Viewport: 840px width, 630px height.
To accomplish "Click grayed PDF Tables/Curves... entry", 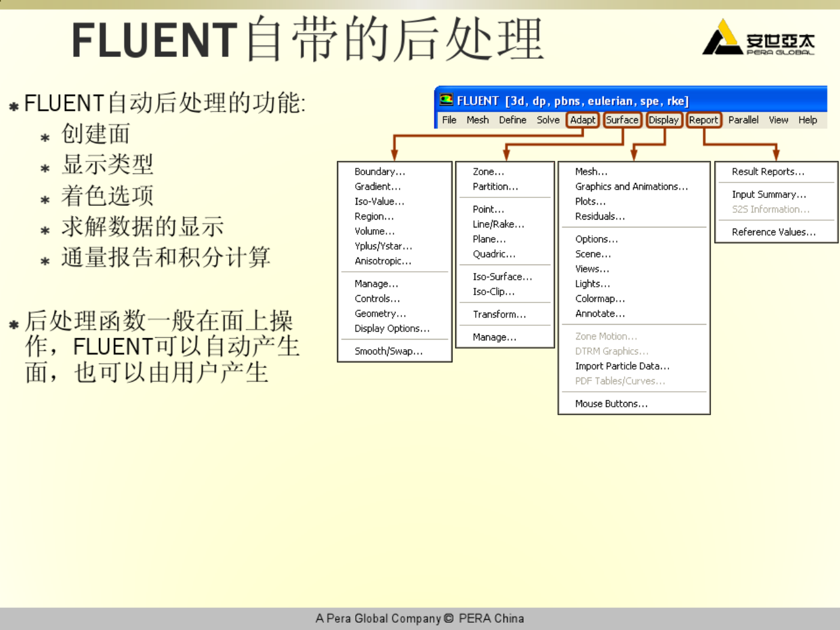I will click(x=620, y=381).
